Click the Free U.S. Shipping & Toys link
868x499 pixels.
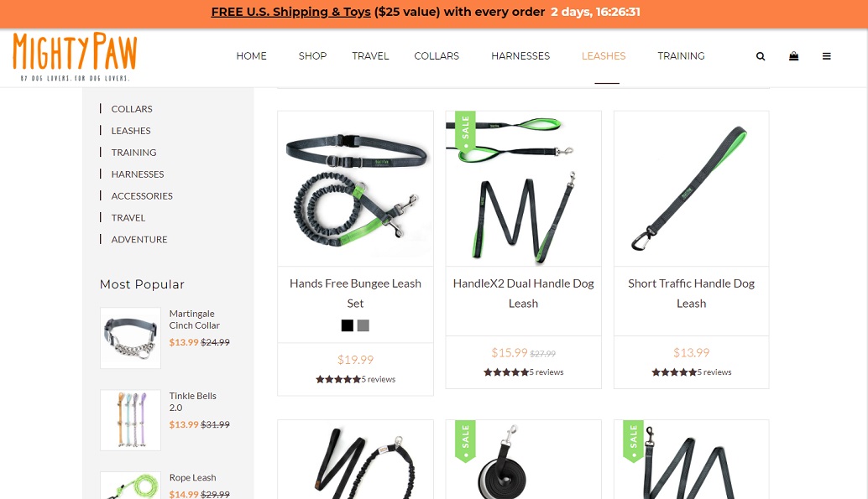[x=290, y=12]
